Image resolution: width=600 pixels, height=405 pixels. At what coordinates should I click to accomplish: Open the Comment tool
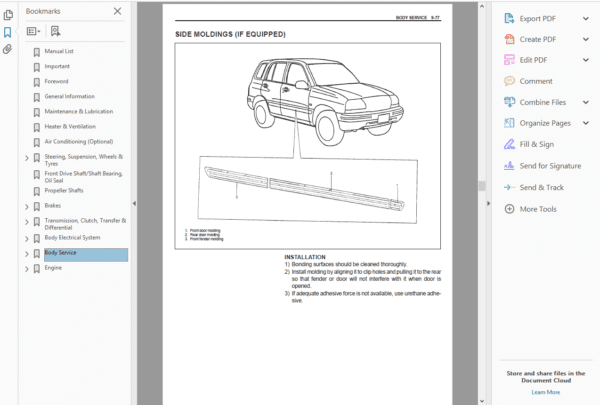(x=536, y=81)
